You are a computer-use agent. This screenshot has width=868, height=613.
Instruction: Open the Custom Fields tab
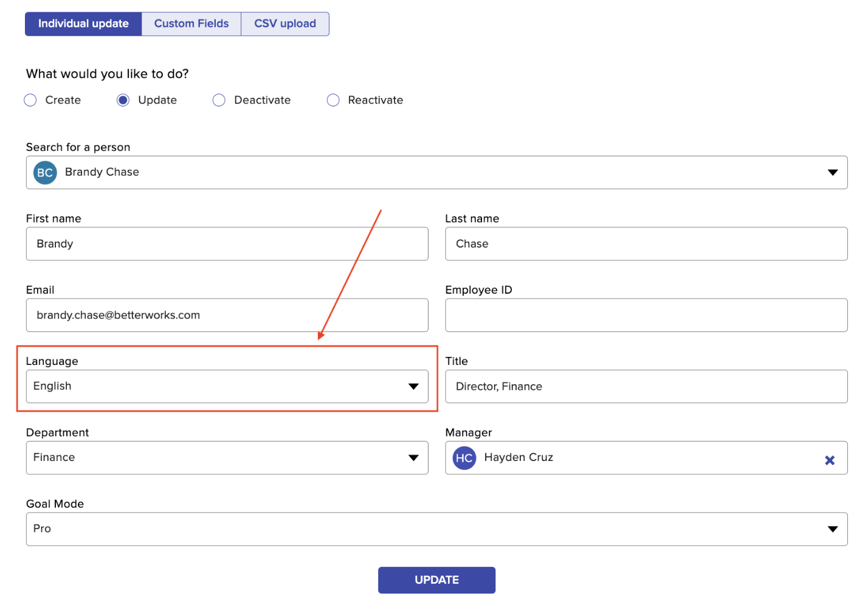click(x=191, y=24)
